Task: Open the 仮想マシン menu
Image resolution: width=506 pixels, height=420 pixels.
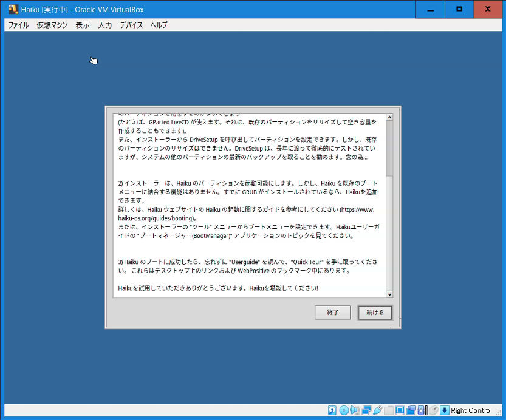Action: pyautogui.click(x=52, y=25)
